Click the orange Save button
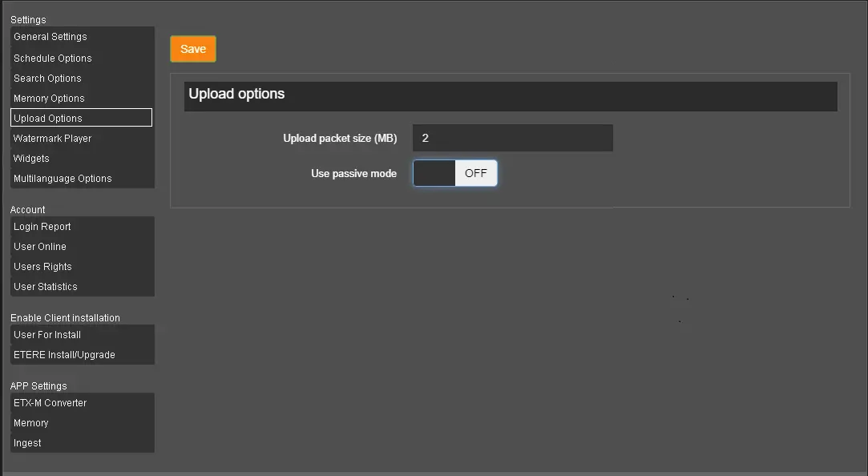 coord(193,49)
